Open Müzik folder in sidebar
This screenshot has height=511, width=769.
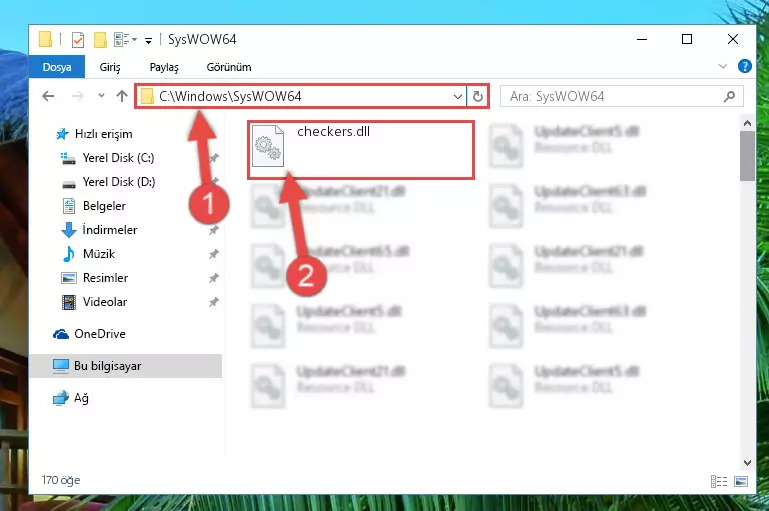[99, 254]
